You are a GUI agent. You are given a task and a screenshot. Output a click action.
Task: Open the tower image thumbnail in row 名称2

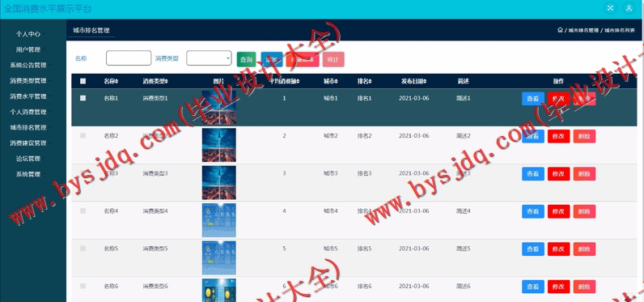[x=219, y=145]
